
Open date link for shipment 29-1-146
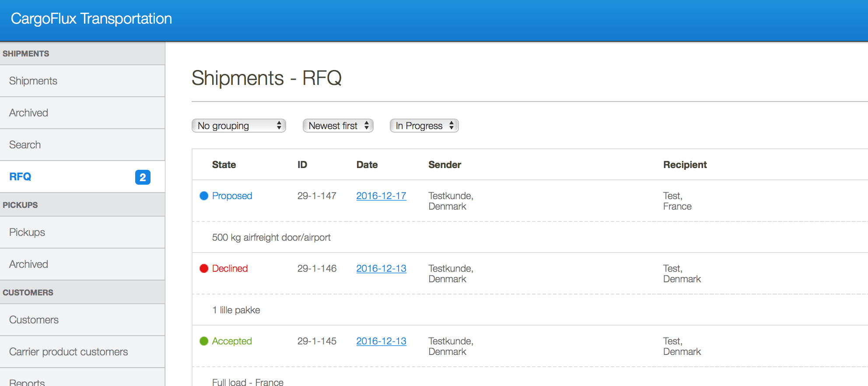(381, 268)
